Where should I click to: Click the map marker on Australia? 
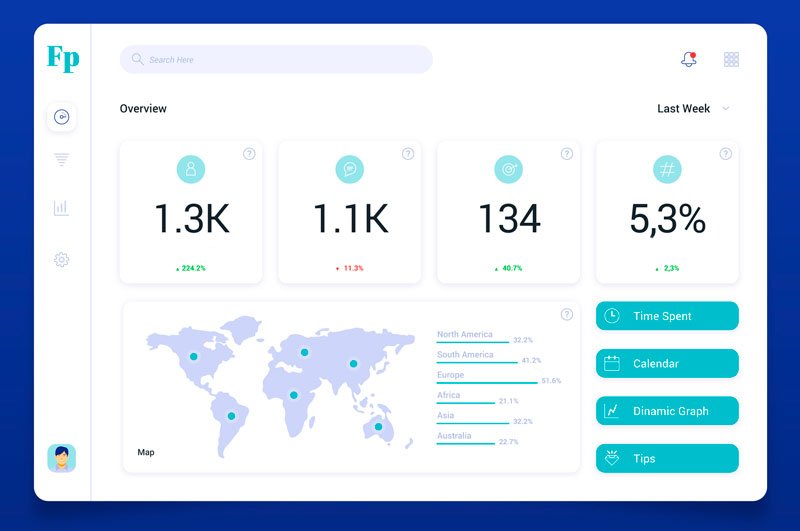(x=378, y=427)
